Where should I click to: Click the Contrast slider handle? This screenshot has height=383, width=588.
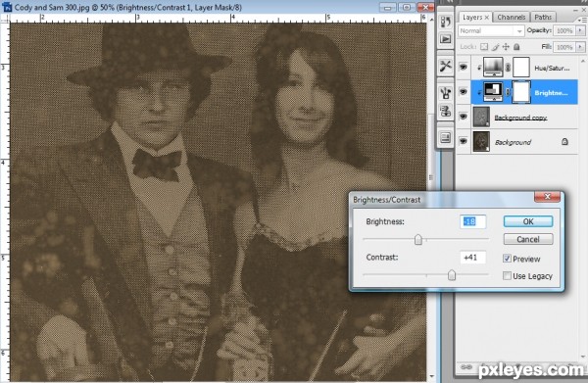pos(452,275)
